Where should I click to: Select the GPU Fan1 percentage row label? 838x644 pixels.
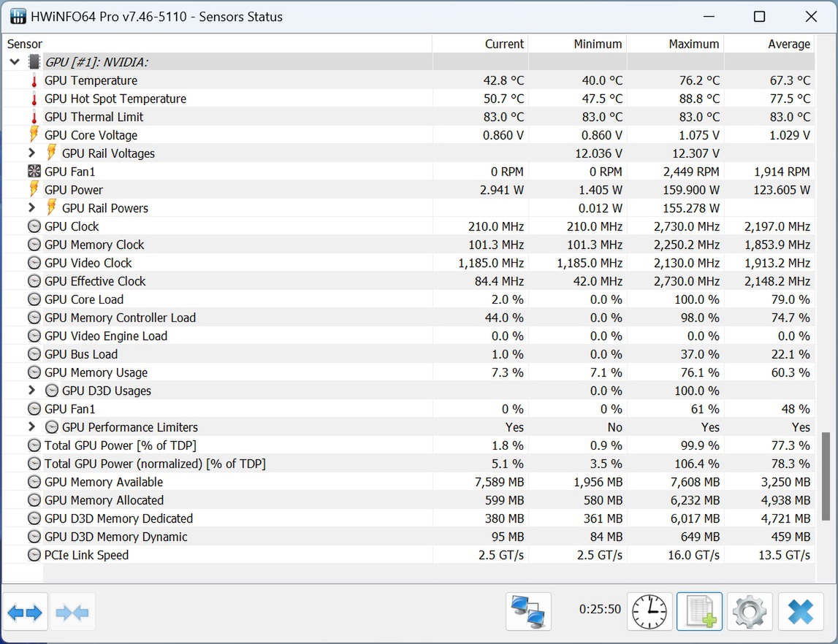(x=69, y=409)
